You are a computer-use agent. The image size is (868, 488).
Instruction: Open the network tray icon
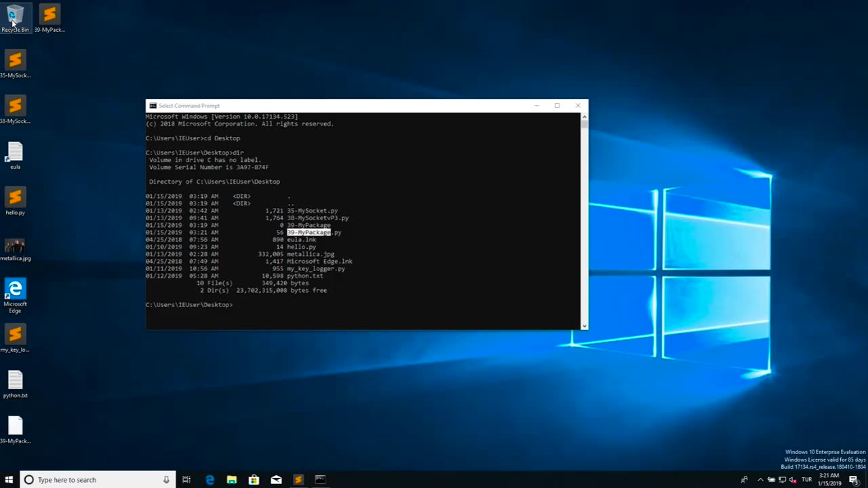pos(782,480)
